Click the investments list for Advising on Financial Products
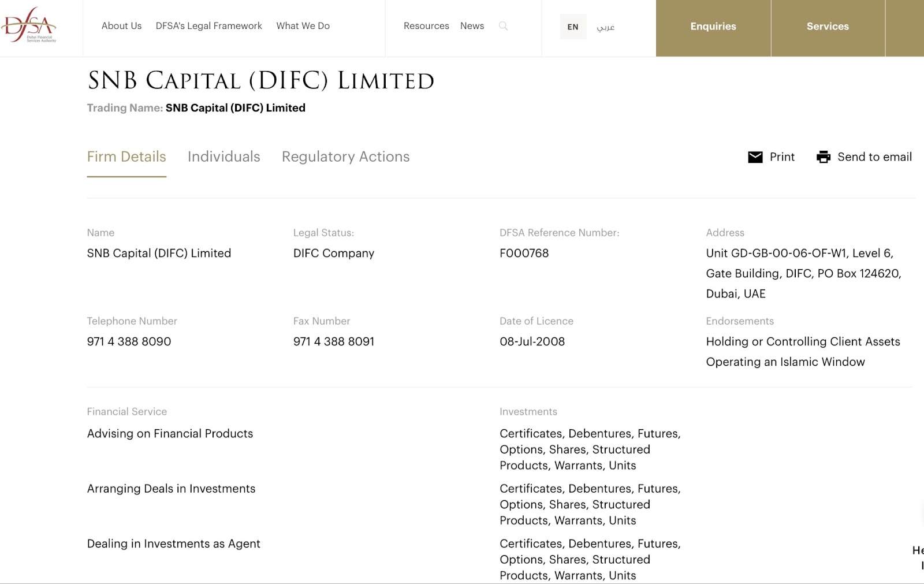The height and width of the screenshot is (584, 924). (x=590, y=449)
